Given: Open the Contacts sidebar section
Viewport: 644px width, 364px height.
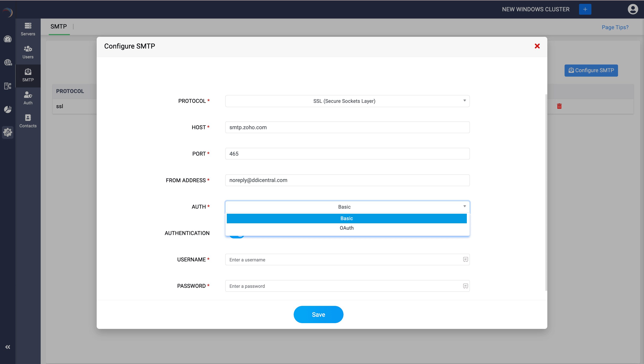Looking at the screenshot, I should 28,121.
